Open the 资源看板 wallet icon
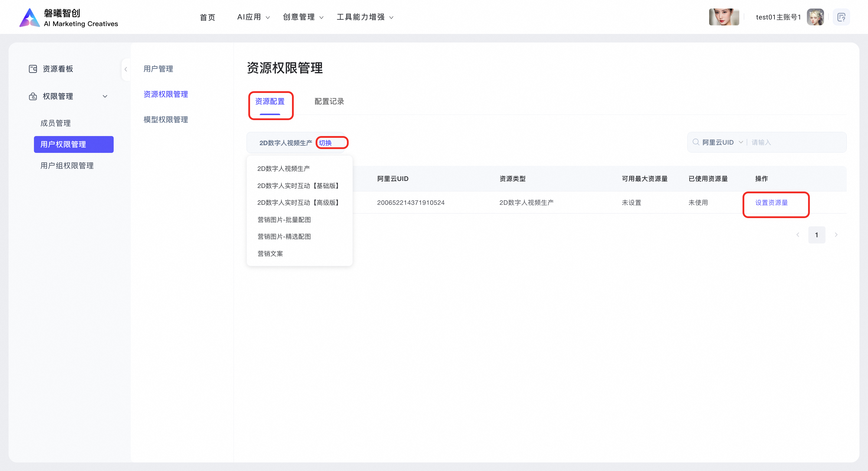The image size is (868, 471). click(33, 69)
